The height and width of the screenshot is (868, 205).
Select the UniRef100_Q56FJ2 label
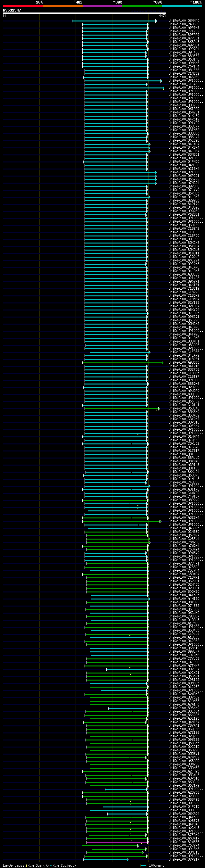184,402
